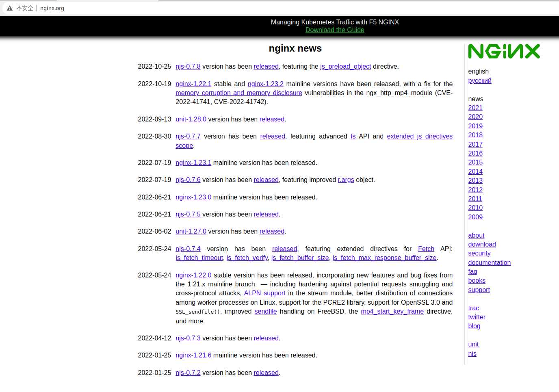559x392 pixels.
Task: Open the 2020 news archive
Action: pos(475,117)
